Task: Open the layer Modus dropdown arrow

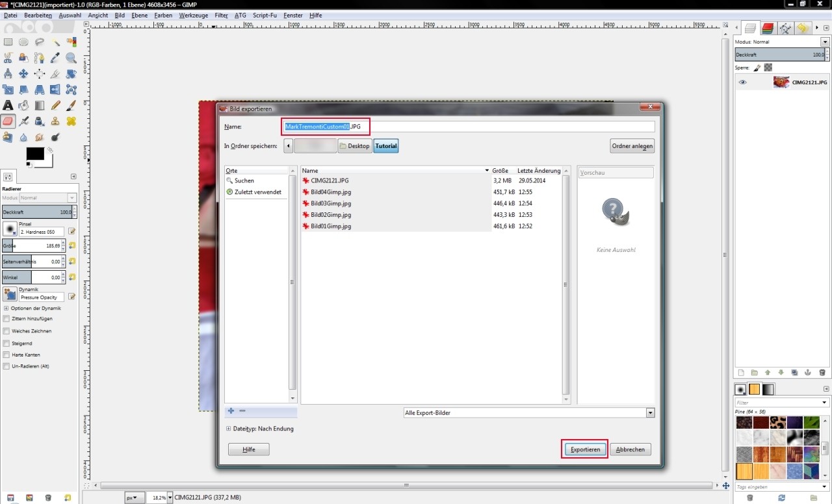Action: [x=825, y=42]
